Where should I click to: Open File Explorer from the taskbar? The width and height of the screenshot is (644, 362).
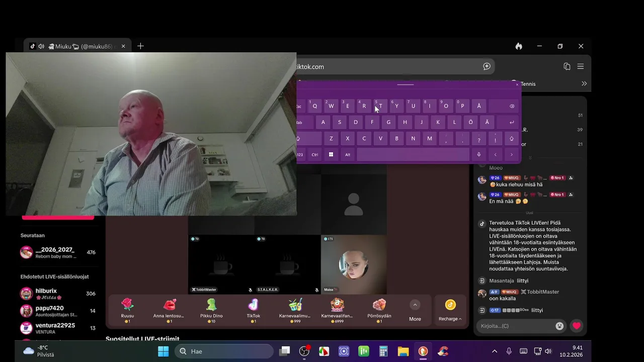[403, 351]
